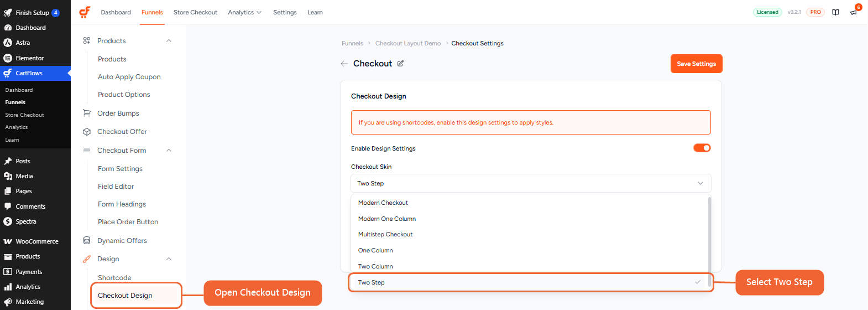Viewport: 868px width, 310px height.
Task: Select Two Column skin option
Action: click(529, 266)
